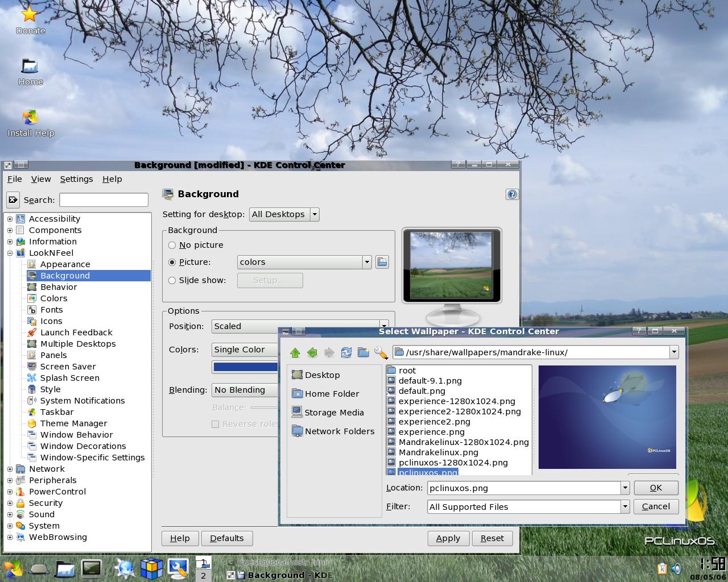728x582 pixels.
Task: Launch the terminal from the panel
Action: pos(92,568)
